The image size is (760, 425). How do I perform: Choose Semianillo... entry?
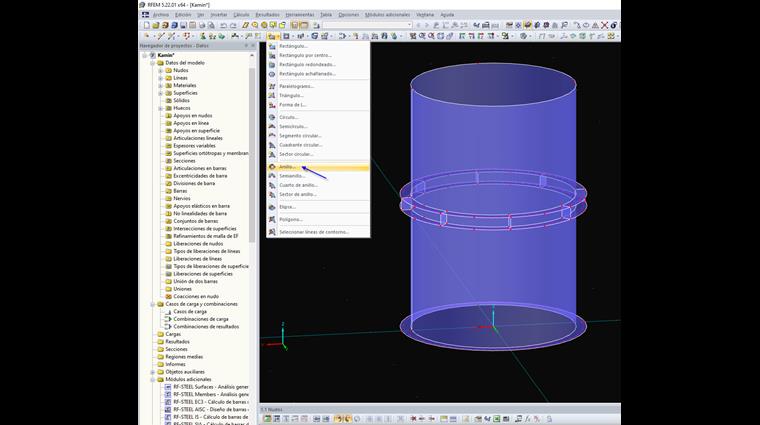pos(318,176)
